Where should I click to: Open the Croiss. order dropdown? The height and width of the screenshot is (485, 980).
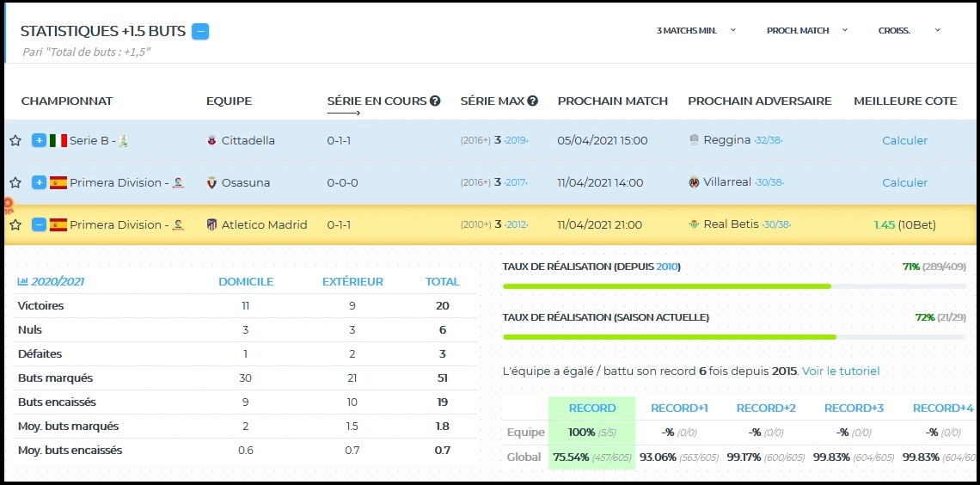(909, 30)
